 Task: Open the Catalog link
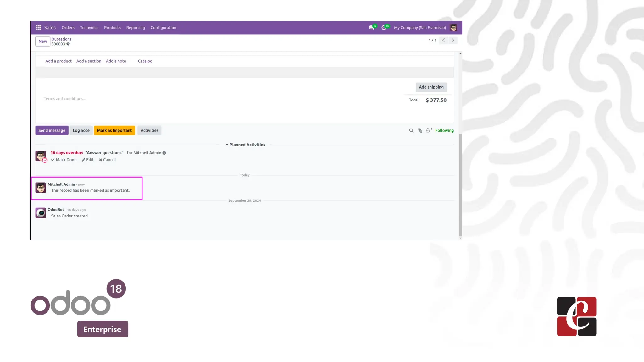(x=145, y=61)
